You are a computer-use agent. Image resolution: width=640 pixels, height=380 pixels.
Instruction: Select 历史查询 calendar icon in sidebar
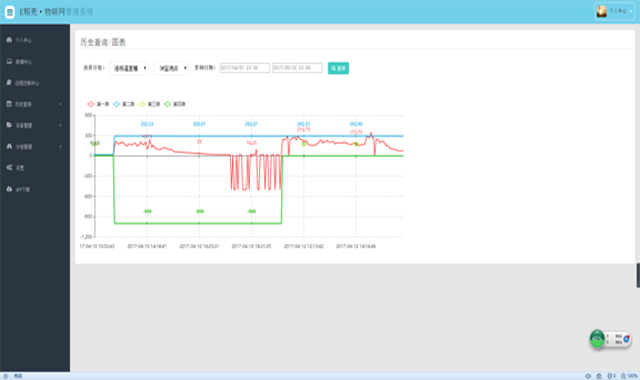[x=9, y=104]
